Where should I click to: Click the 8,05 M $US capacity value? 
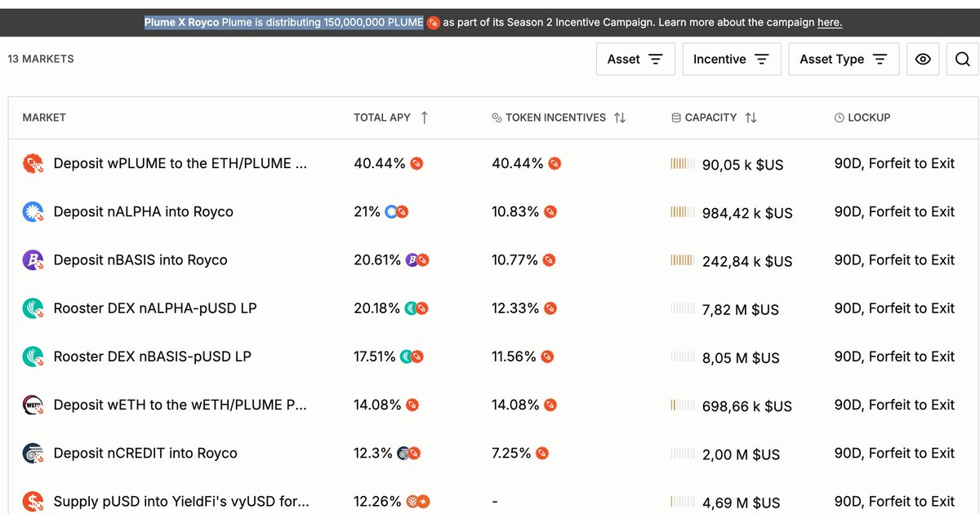point(741,357)
